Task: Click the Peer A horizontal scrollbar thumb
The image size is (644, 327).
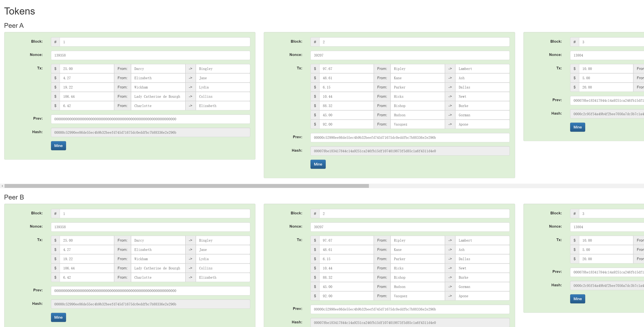Action: click(187, 186)
